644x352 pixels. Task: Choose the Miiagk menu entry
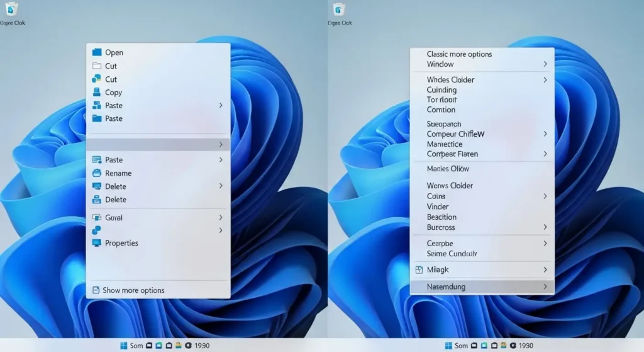pos(482,270)
